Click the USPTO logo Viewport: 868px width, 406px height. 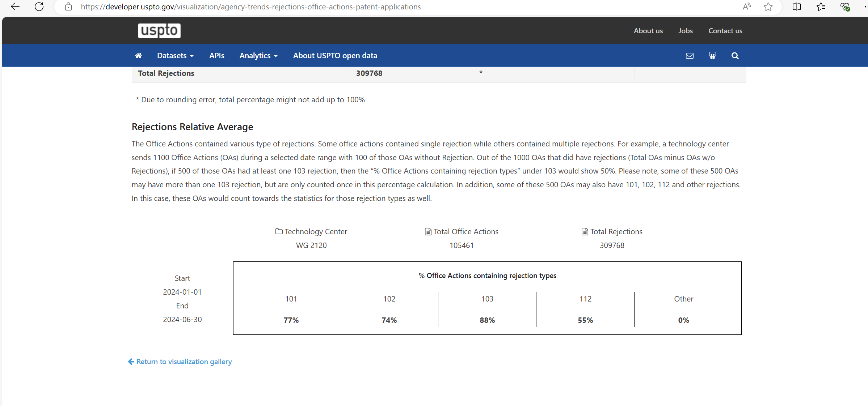[x=159, y=30]
